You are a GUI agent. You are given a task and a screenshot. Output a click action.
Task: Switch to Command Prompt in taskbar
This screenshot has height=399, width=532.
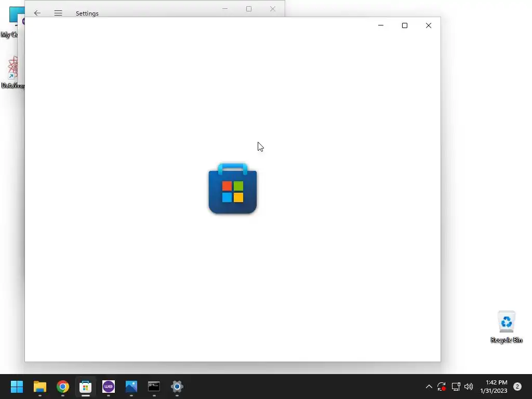pos(154,387)
